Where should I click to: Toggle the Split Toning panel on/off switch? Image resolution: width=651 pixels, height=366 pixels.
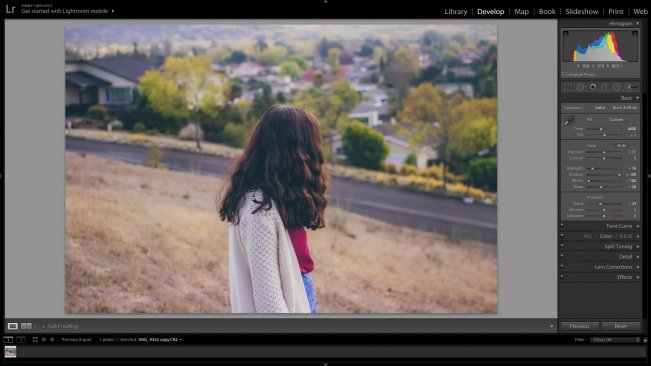pyautogui.click(x=562, y=246)
